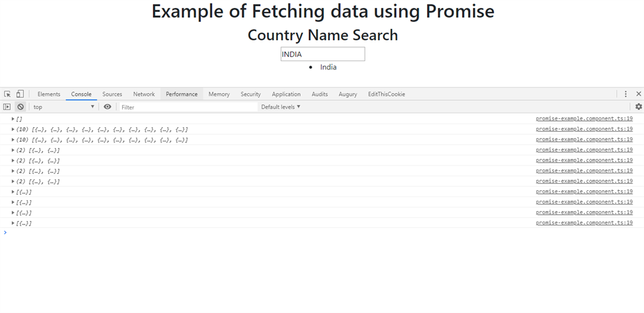Clear the console with the ban icon
This screenshot has width=644, height=313.
20,107
